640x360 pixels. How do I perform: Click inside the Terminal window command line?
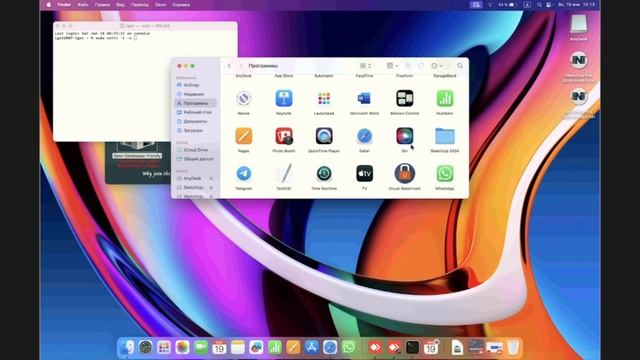pyautogui.click(x=135, y=38)
